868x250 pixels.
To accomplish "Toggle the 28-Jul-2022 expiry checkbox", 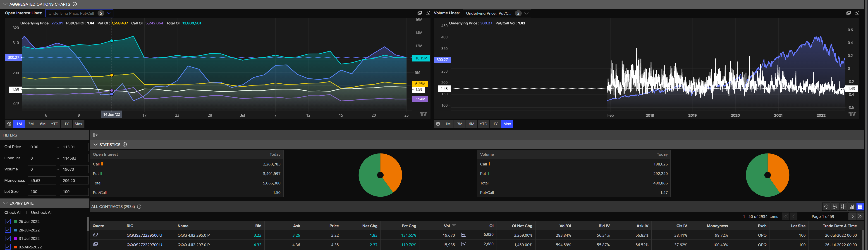I will (8, 230).
